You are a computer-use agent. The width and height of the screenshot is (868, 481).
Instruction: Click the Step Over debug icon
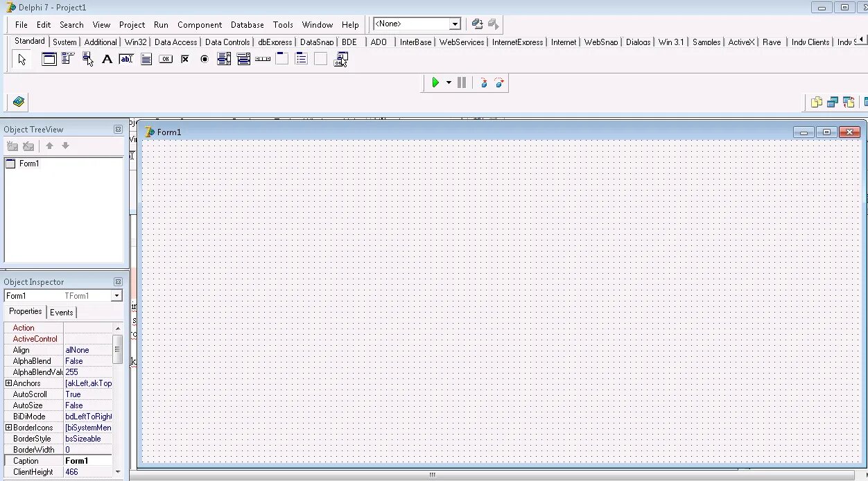coord(499,82)
